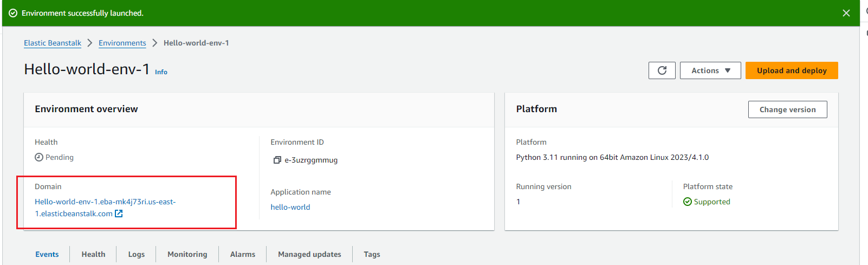Click the Upload and deploy button
This screenshot has width=868, height=265.
click(x=791, y=70)
